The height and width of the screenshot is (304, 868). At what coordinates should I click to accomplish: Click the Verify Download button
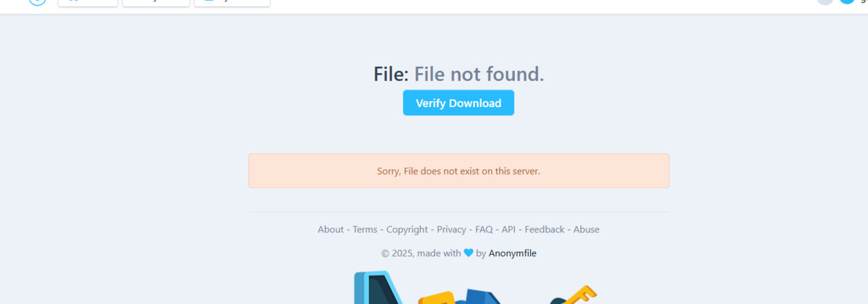459,103
